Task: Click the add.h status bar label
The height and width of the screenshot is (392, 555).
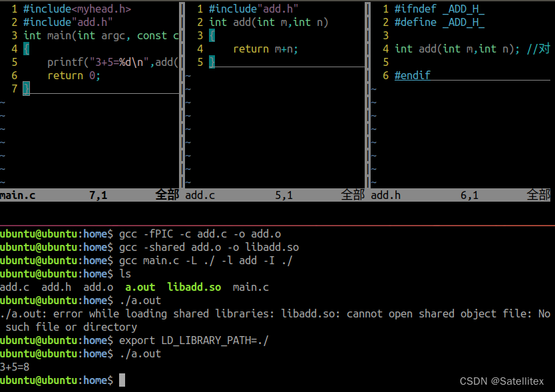Action: tap(386, 195)
